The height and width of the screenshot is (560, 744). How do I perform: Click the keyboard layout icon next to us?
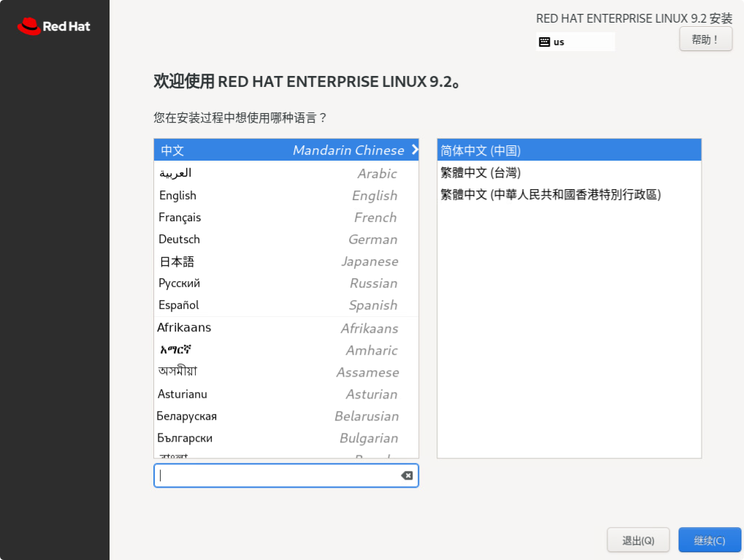pyautogui.click(x=544, y=42)
